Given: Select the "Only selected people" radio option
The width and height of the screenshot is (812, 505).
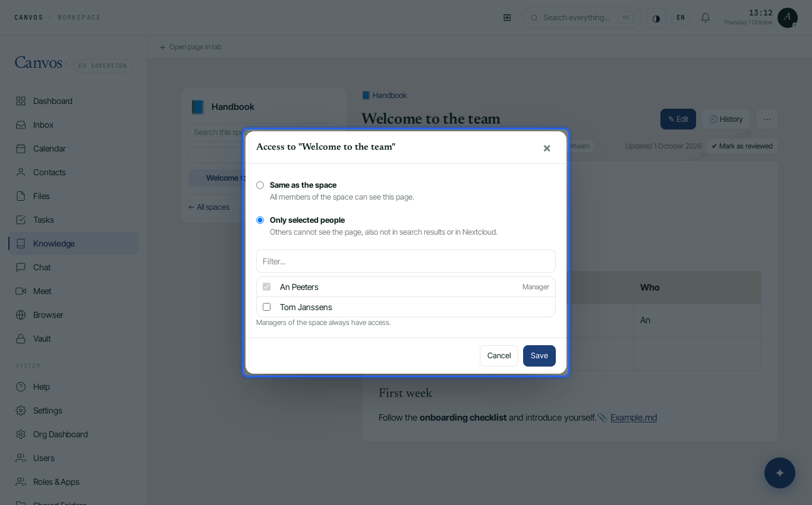Looking at the screenshot, I should click(260, 220).
